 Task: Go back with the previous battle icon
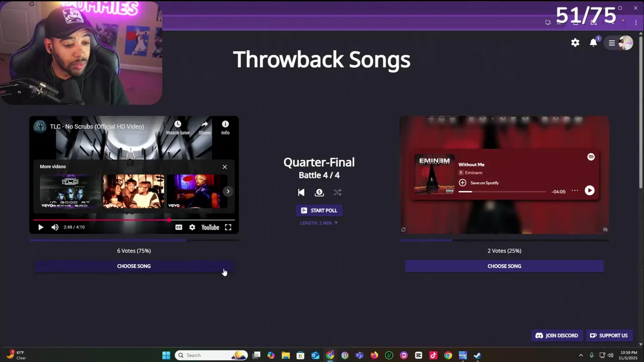coord(301,192)
